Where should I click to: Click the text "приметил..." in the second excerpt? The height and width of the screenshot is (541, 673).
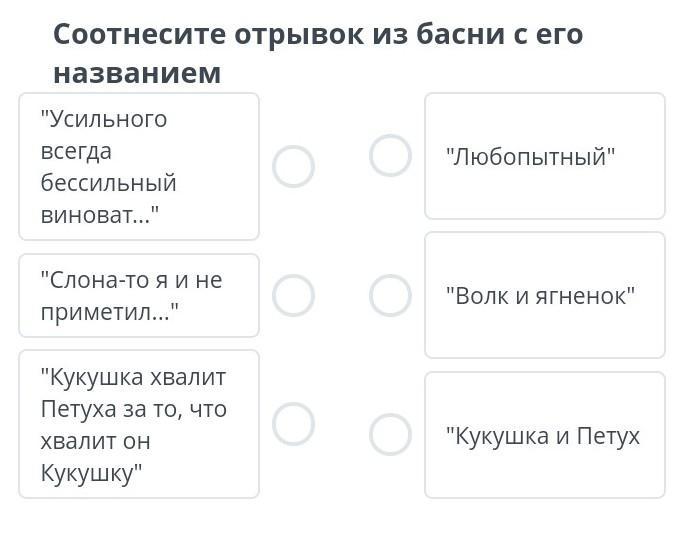[109, 312]
